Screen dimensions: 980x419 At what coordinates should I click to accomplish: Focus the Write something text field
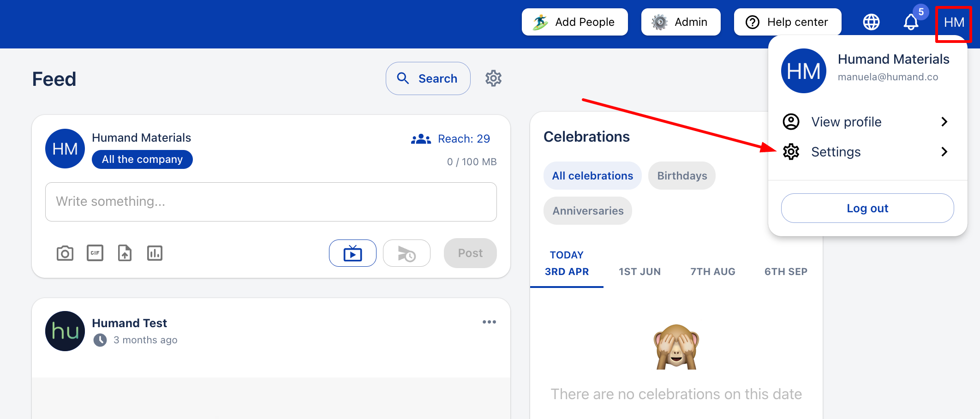[271, 202]
